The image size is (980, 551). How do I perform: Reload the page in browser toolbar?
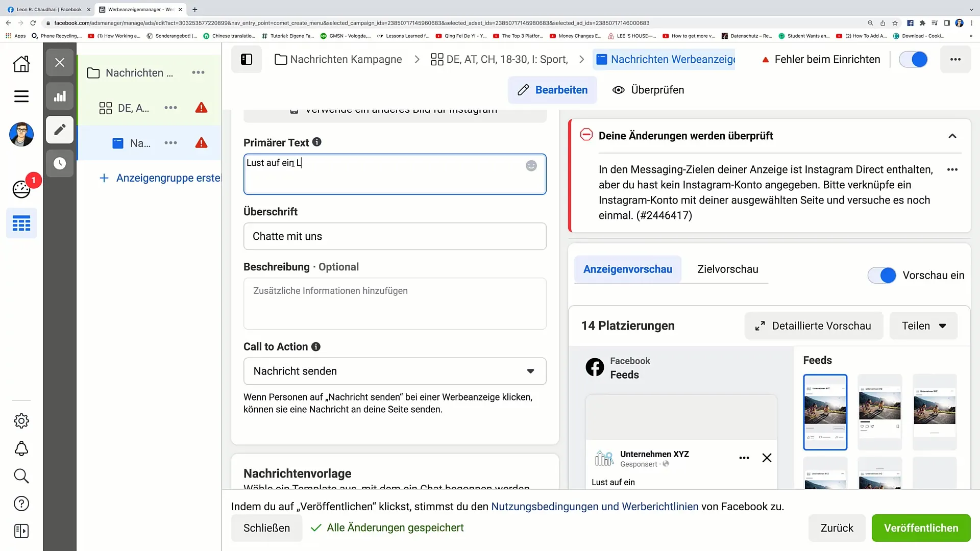click(x=33, y=23)
